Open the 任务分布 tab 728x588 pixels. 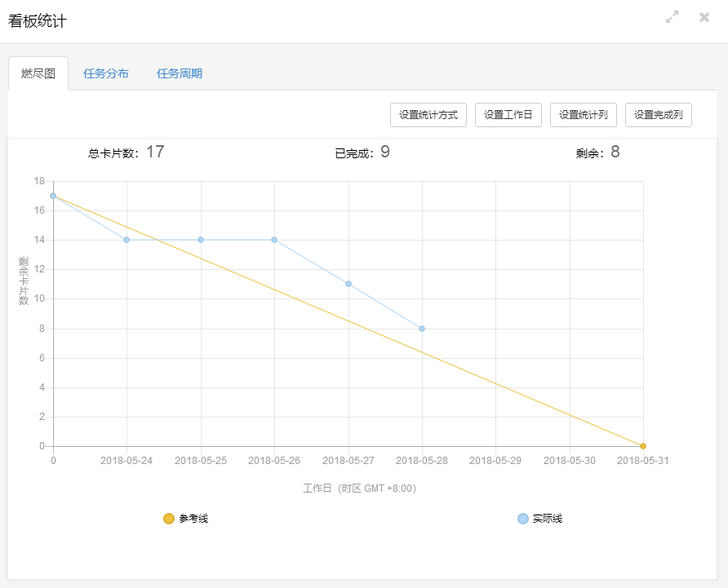(106, 73)
